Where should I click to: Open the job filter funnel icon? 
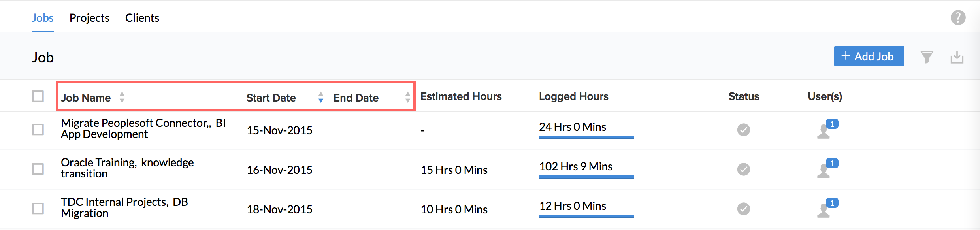pyautogui.click(x=927, y=57)
